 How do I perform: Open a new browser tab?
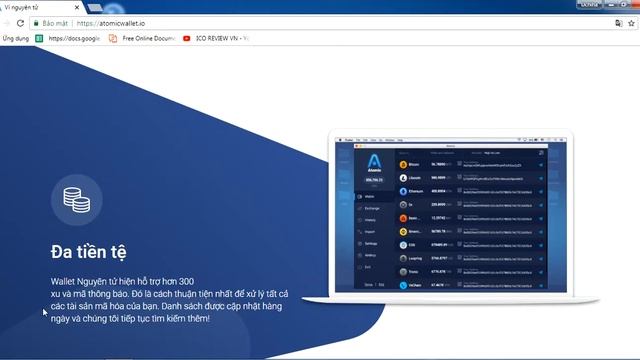[x=95, y=7]
